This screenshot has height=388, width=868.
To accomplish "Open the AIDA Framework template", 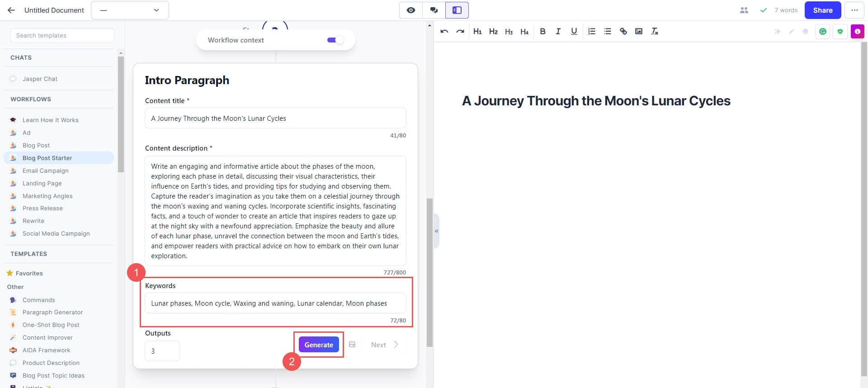I will click(46, 350).
